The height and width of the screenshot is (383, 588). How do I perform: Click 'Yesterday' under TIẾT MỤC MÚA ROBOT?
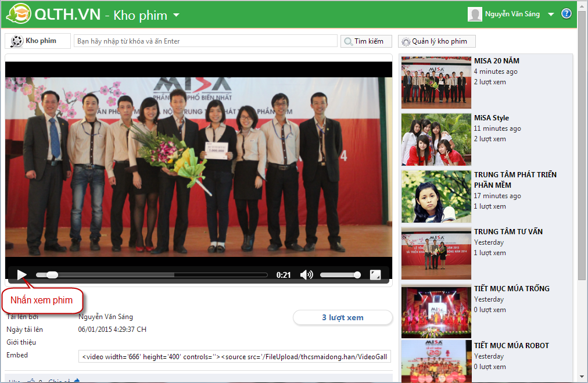tap(489, 356)
